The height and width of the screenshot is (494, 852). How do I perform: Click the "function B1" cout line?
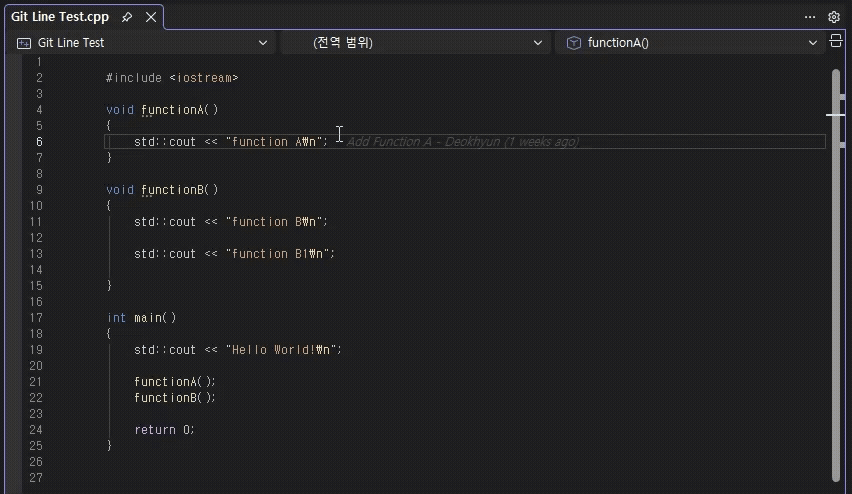tap(235, 254)
